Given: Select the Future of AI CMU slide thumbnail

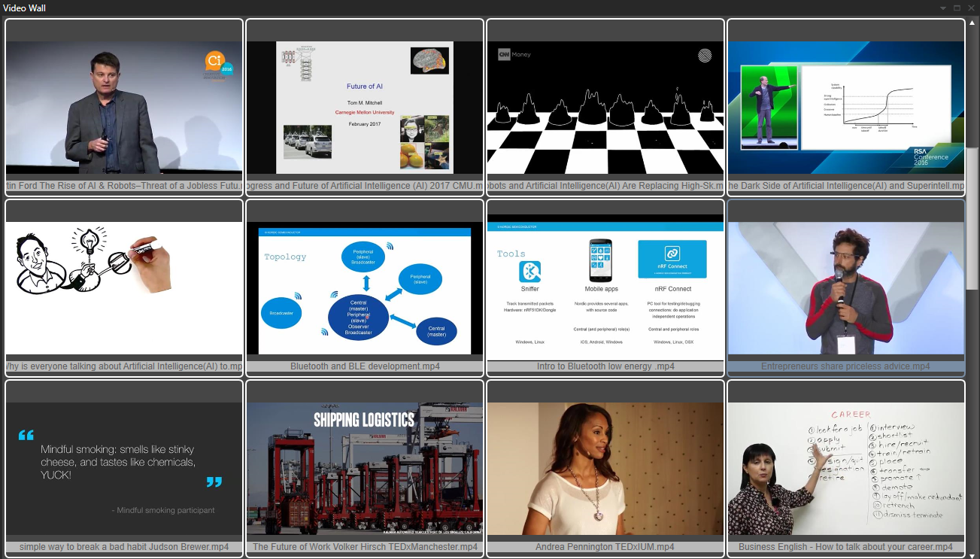Looking at the screenshot, I should pyautogui.click(x=365, y=108).
